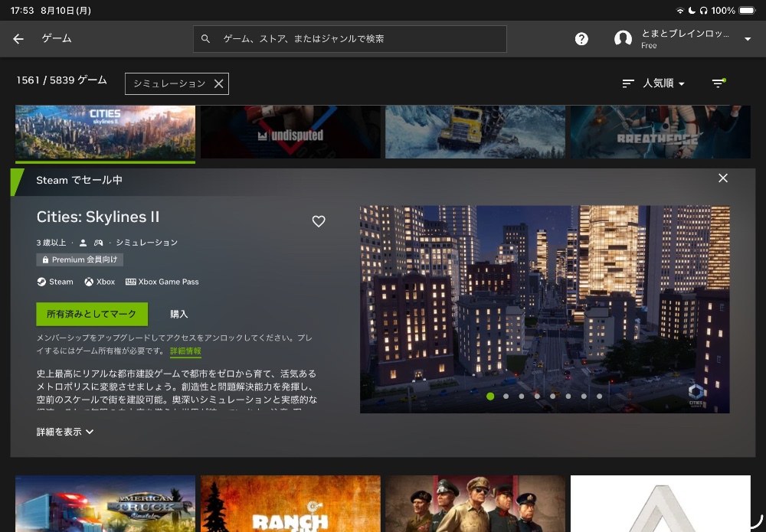
Task: Select the third carousel dot
Action: 521,397
